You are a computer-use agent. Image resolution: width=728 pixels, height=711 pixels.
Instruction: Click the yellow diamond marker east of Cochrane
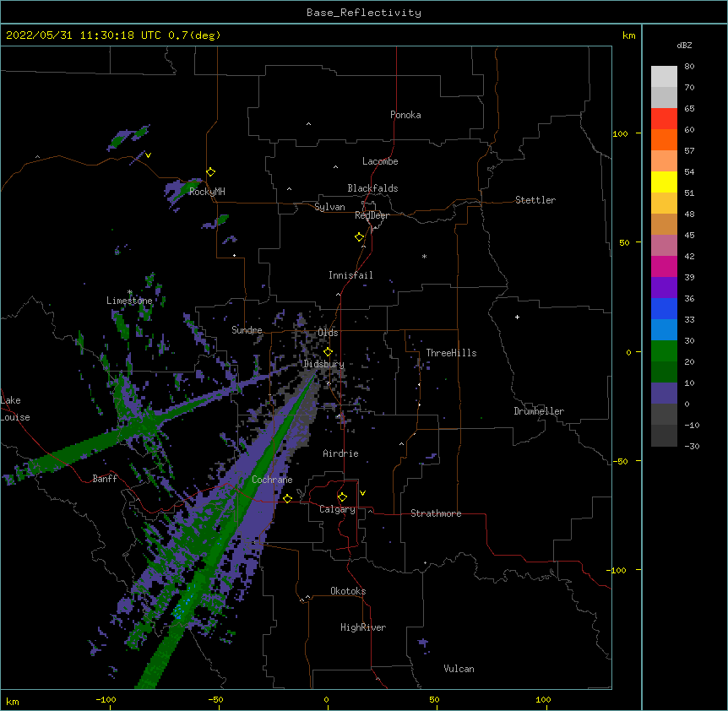click(287, 498)
